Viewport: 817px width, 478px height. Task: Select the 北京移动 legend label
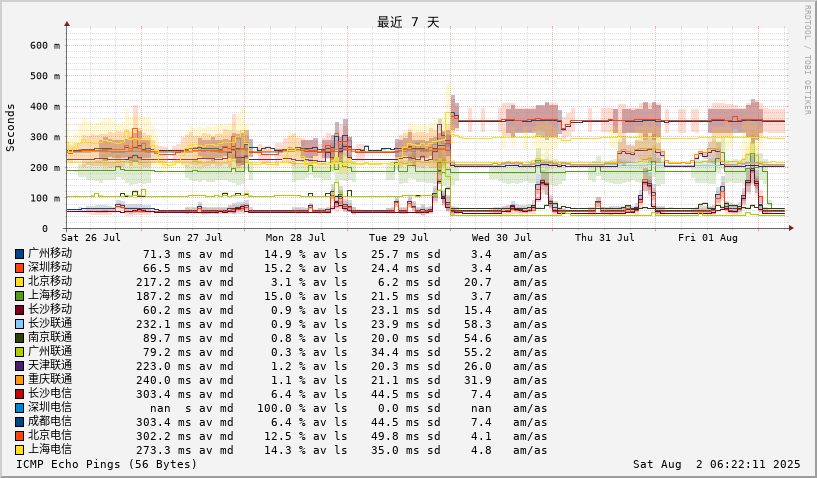pos(50,281)
